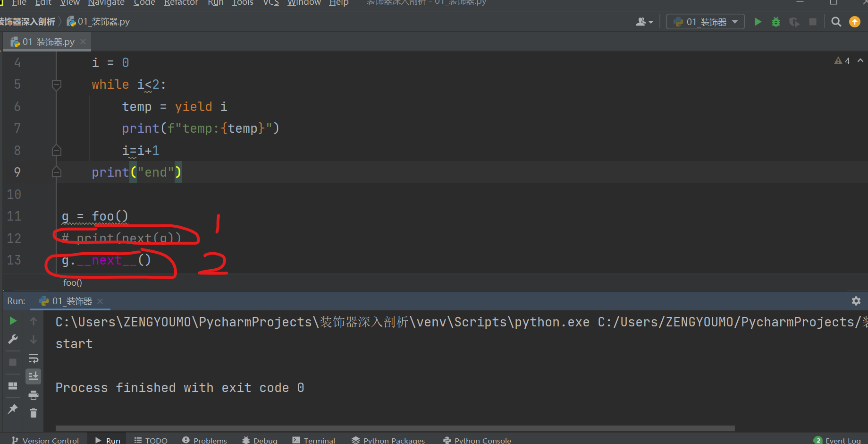Click the pin tab icon in Run panel
The height and width of the screenshot is (444, 868).
point(13,409)
